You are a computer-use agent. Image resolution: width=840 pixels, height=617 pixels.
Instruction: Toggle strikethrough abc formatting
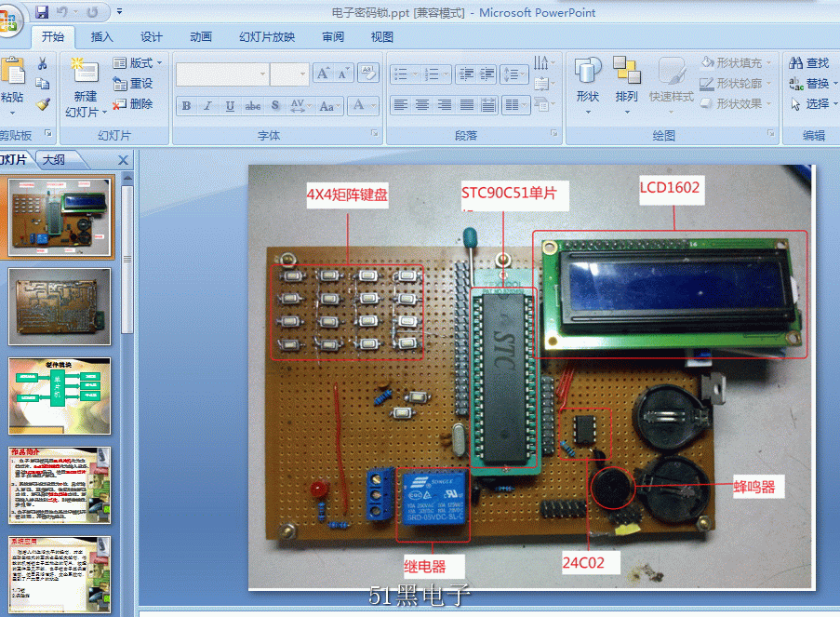tap(252, 105)
